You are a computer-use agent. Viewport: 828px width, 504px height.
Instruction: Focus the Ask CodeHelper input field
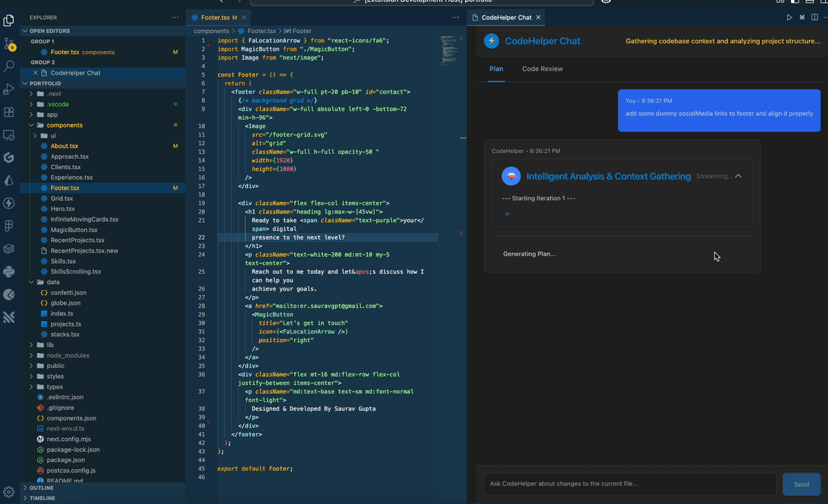coord(630,484)
